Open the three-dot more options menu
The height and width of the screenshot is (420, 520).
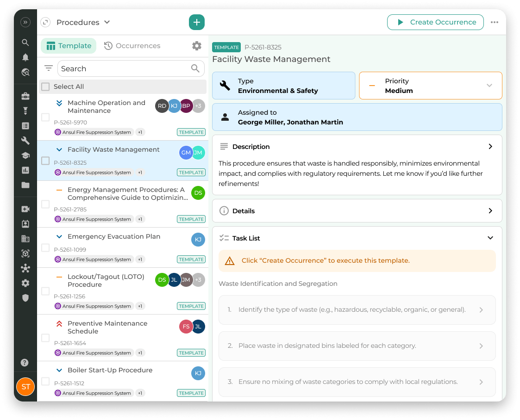tap(495, 22)
